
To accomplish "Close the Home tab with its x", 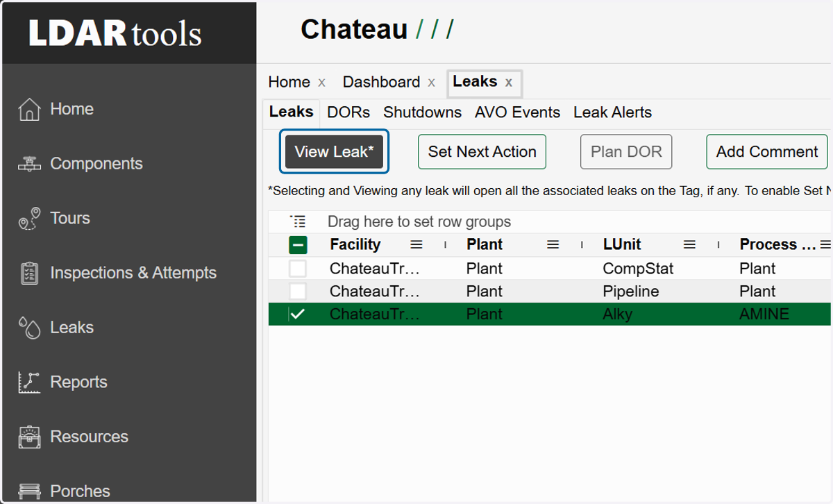I will pyautogui.click(x=321, y=83).
